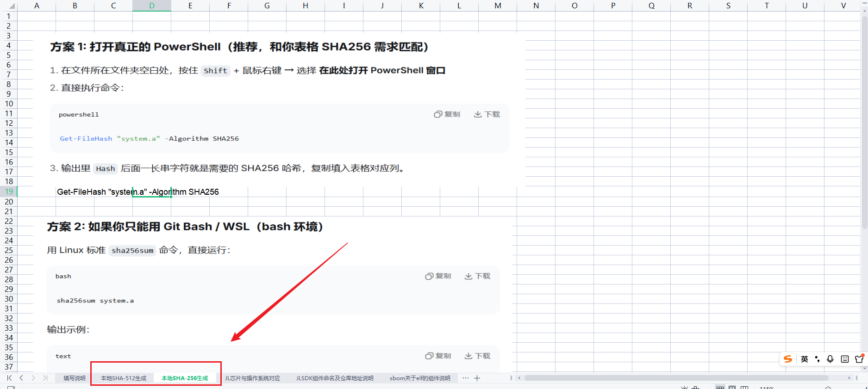Screen dimensions: 868x389
Task: Open the JL芯片与操作系统对应 sheet tab
Action: click(x=253, y=378)
